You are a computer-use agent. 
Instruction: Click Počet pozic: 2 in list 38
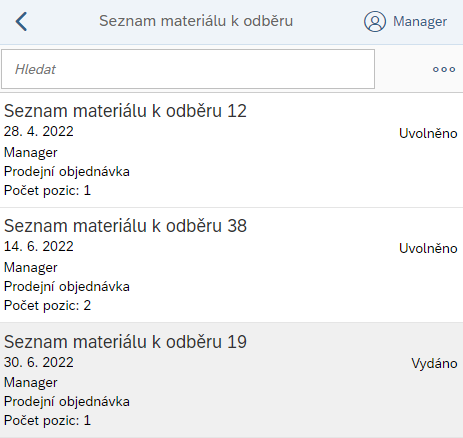coord(47,305)
